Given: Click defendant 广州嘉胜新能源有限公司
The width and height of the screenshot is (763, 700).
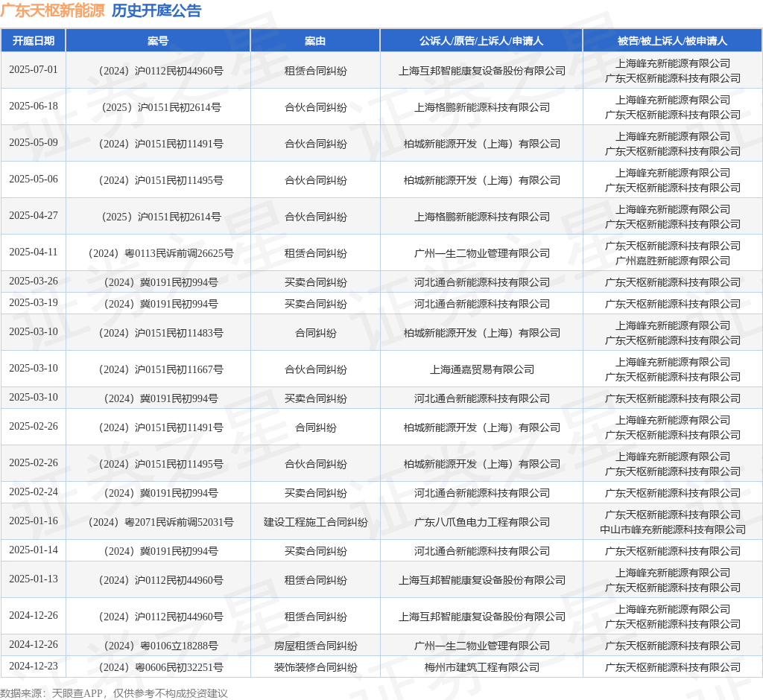Looking at the screenshot, I should pyautogui.click(x=673, y=261).
